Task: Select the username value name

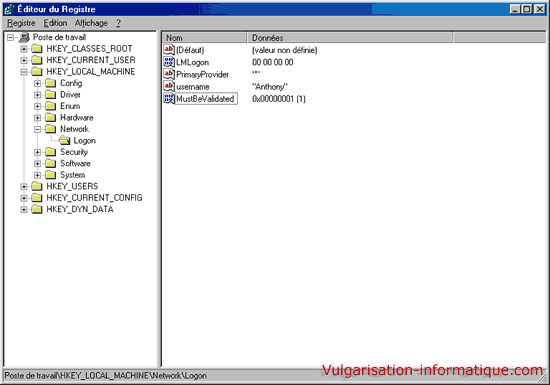Action: (x=193, y=87)
